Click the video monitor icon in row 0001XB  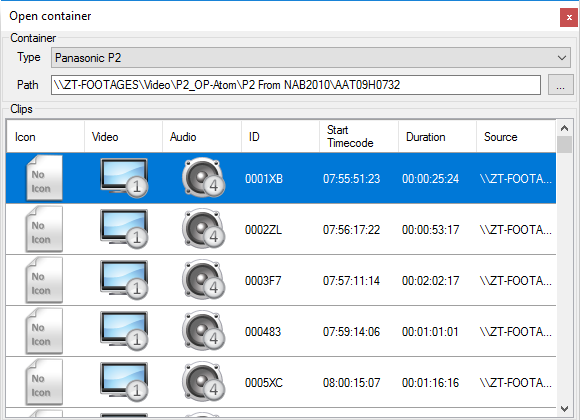pyautogui.click(x=124, y=178)
